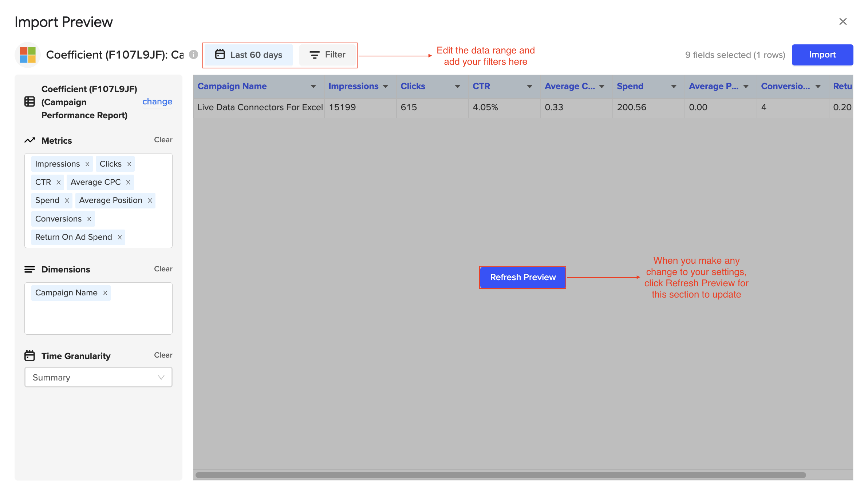Viewport: 868px width, 494px height.
Task: Open the Average C... column dropdown arrow
Action: click(x=602, y=87)
